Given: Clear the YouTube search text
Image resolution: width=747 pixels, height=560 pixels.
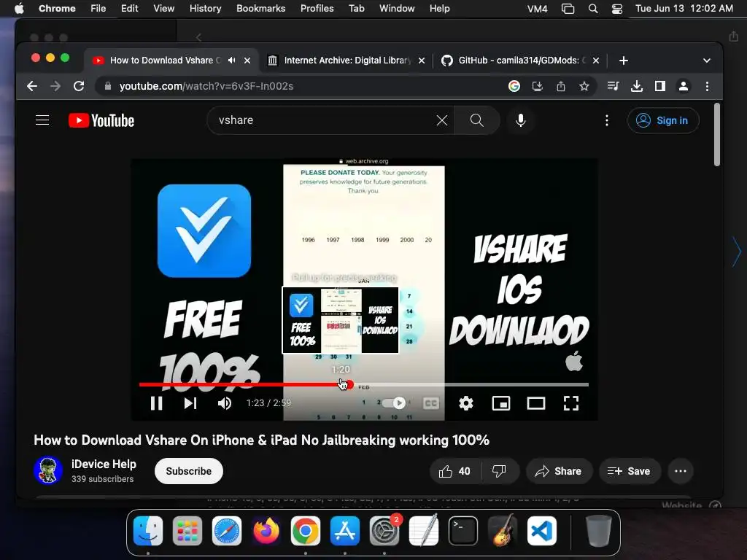Looking at the screenshot, I should pos(441,120).
